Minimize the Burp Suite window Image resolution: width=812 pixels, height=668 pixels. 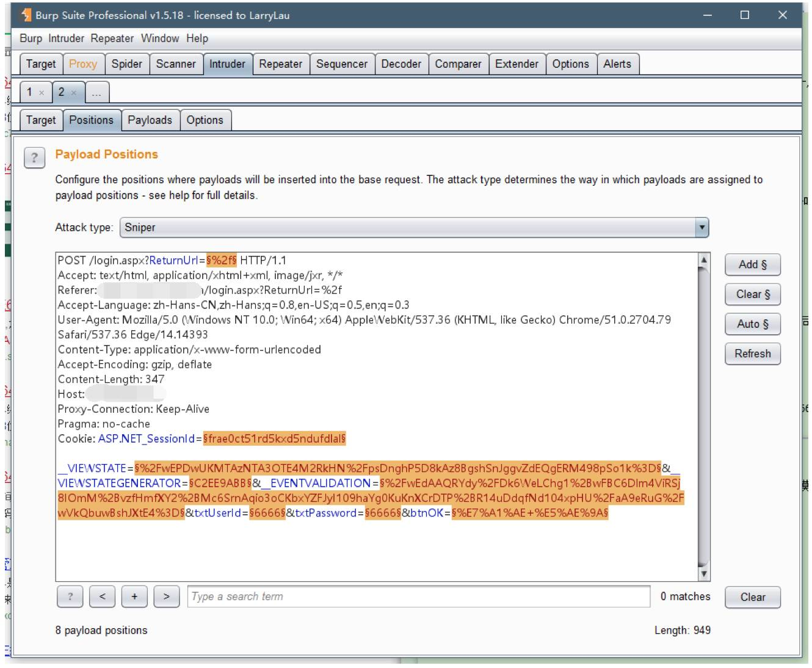tap(707, 15)
